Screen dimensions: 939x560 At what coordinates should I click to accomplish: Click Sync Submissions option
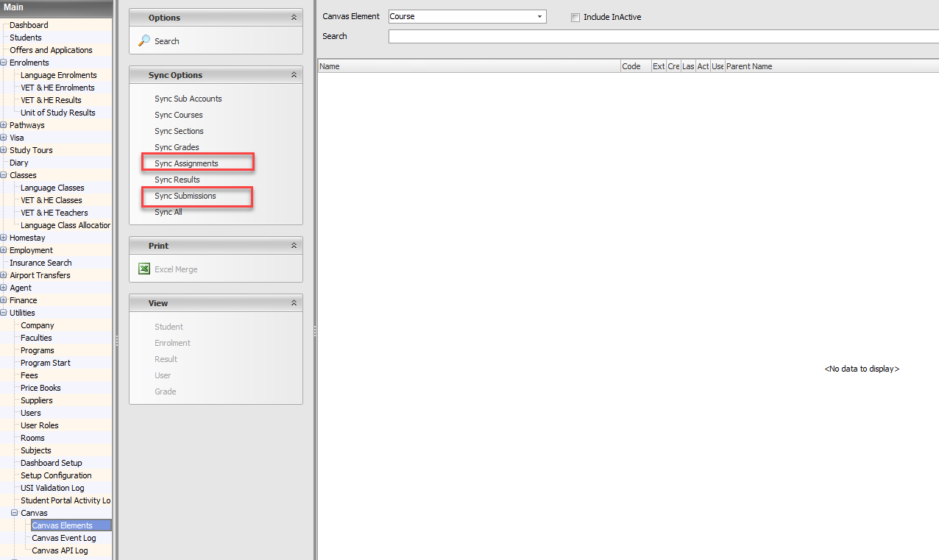[x=185, y=196]
